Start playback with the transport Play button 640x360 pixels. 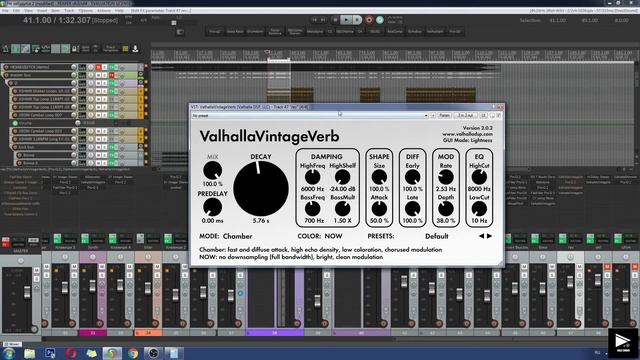(346, 20)
